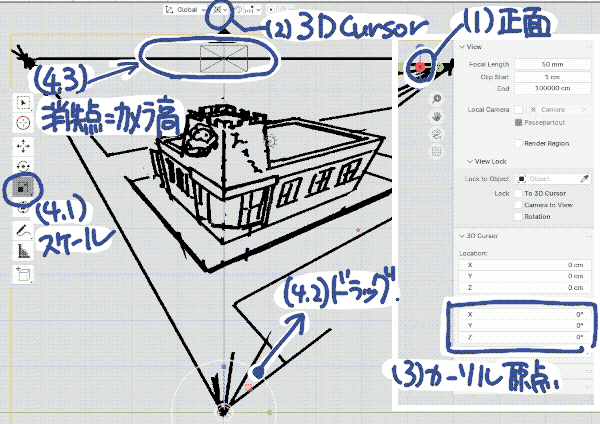Click cursor rotation Z 0° field
Screen dimensions: 600x424
tap(524, 337)
